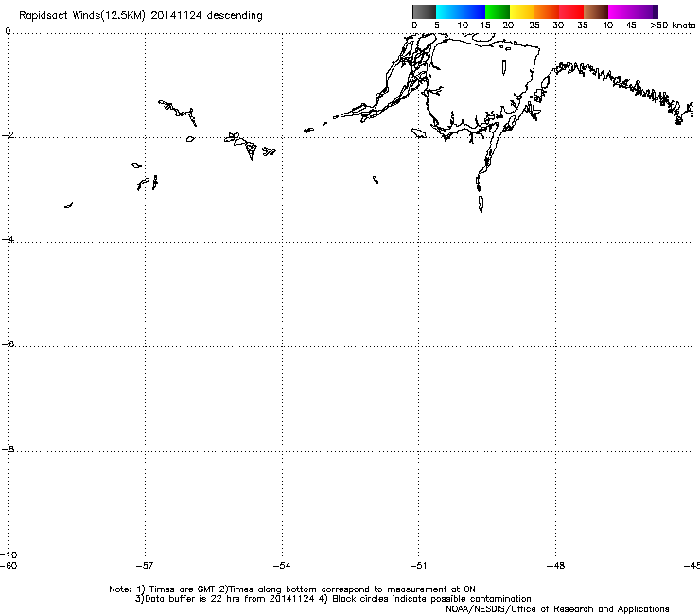Click the '-54' longitude axis label
The height and width of the screenshot is (615, 700).
click(x=282, y=566)
